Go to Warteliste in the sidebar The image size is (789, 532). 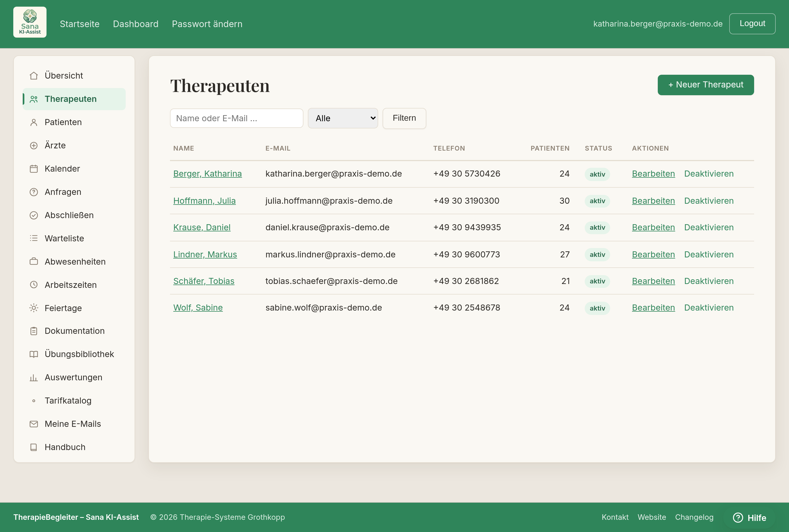[x=74, y=238]
